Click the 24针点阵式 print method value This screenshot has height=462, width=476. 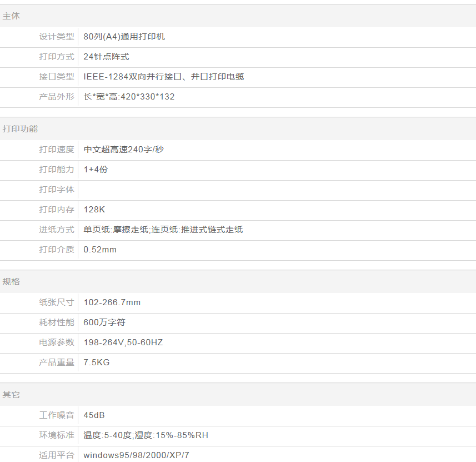click(x=106, y=57)
